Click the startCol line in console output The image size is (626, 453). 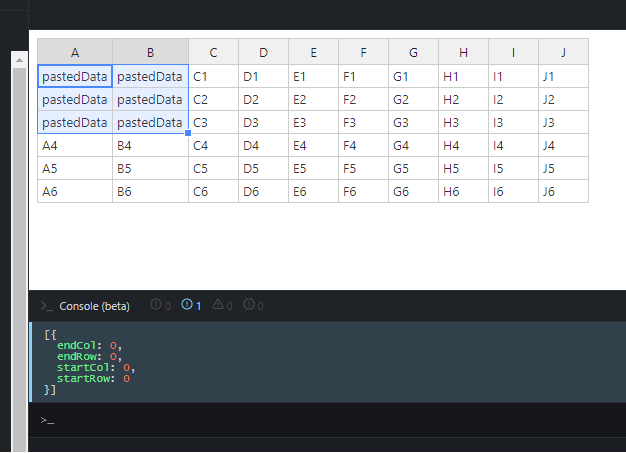tap(96, 367)
